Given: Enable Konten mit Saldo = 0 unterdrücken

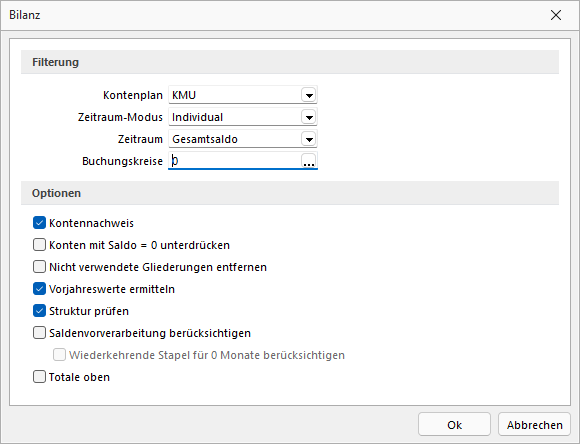Looking at the screenshot, I should pyautogui.click(x=39, y=245).
